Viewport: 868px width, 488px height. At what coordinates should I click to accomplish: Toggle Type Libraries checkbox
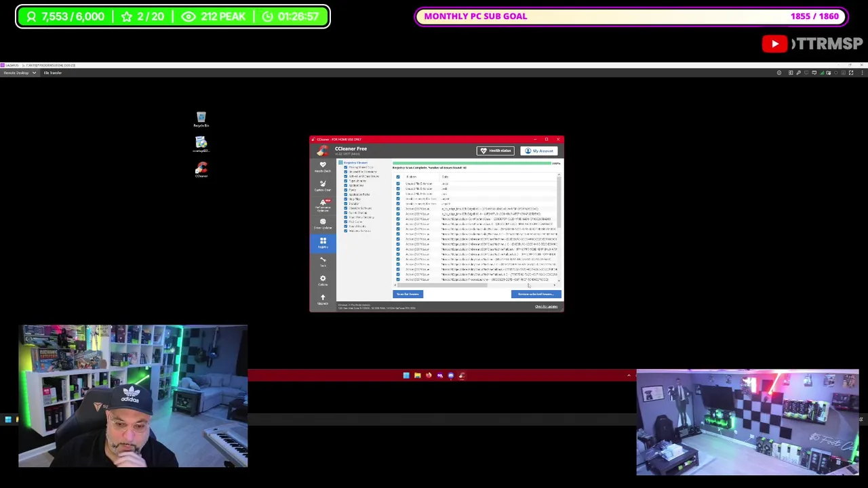[x=346, y=181]
